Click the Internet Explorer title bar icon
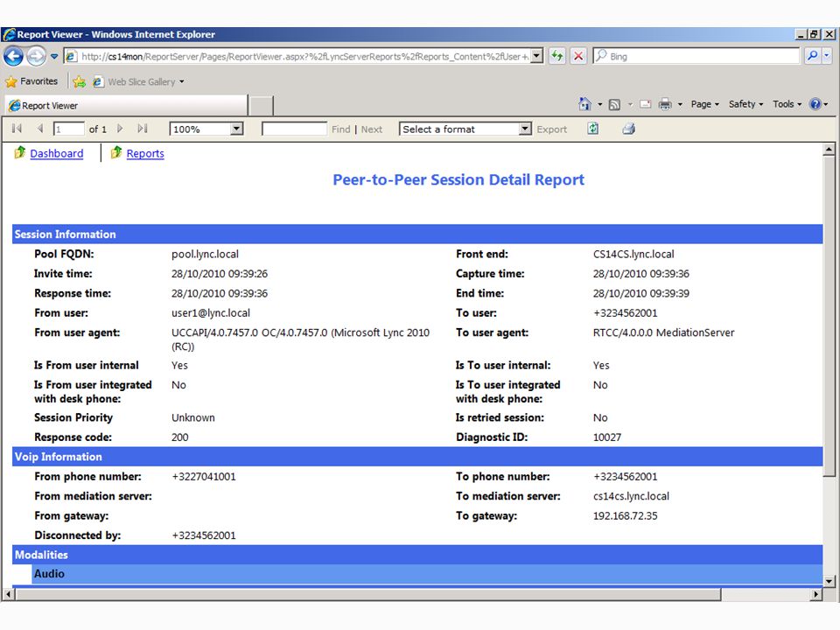The image size is (840, 630). [9, 34]
